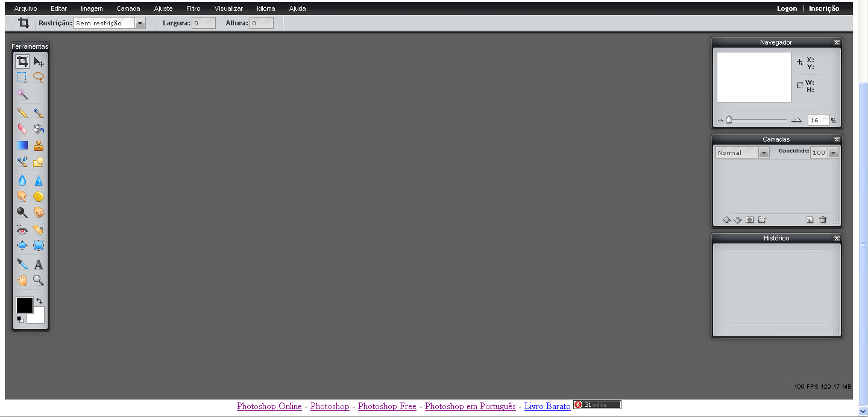Image resolution: width=868 pixels, height=417 pixels.
Task: Pick the Paint Bucket tool
Action: coord(39,129)
